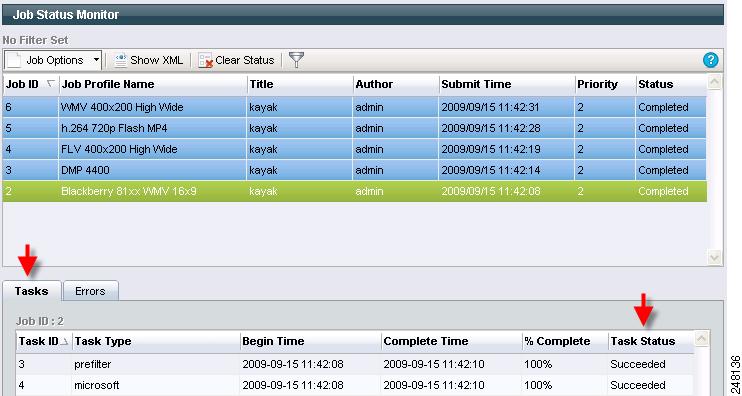742x396 pixels.
Task: Select the microsoft task row
Action: (355, 385)
